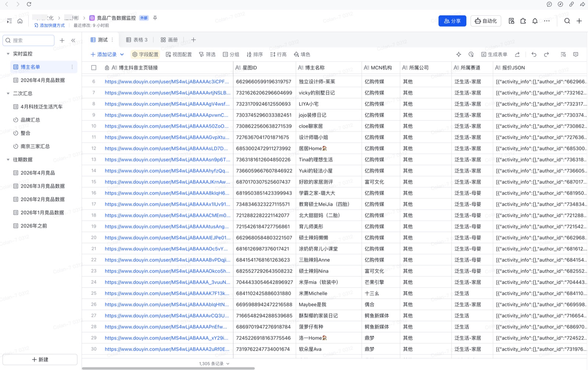
Task: Open the 1,305 条记录 count dropdown
Action: tap(214, 364)
